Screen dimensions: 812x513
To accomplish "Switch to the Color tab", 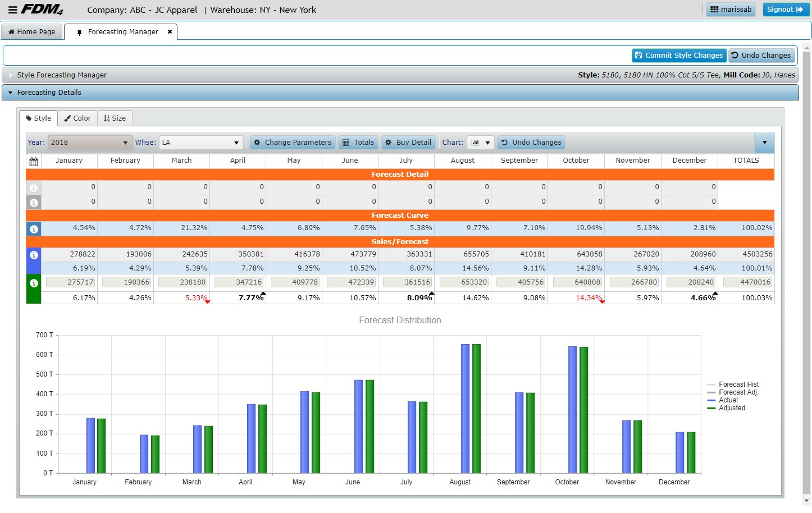I will click(x=77, y=118).
